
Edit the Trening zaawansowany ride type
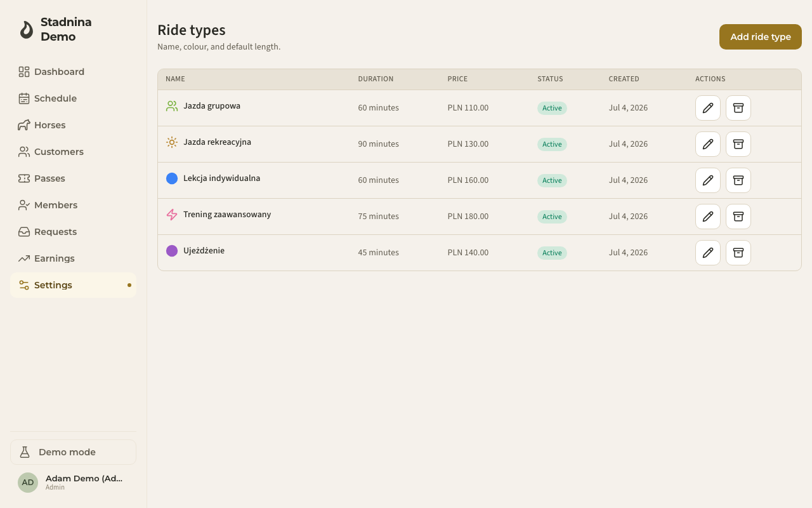tap(708, 217)
